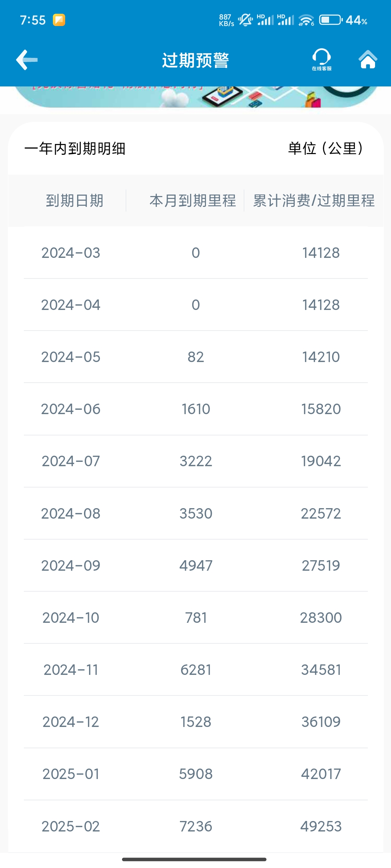
Task: Tap the muted bell status icon
Action: point(245,20)
